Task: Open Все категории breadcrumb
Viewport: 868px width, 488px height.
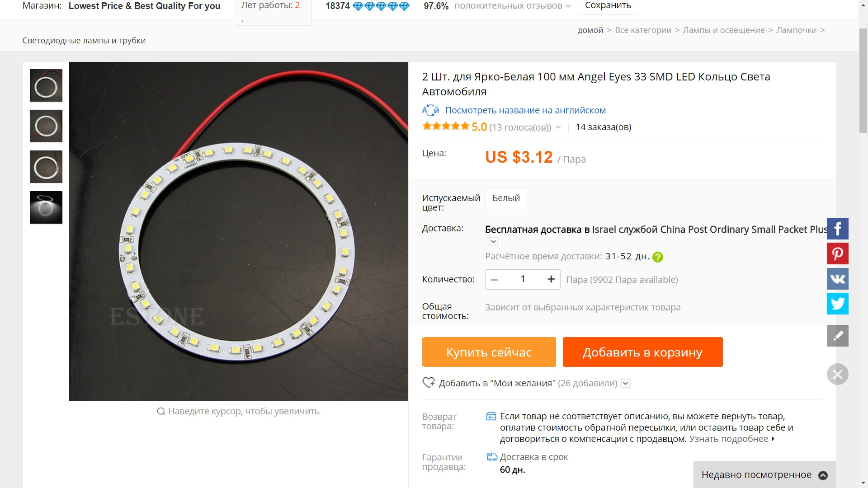Action: pos(643,30)
